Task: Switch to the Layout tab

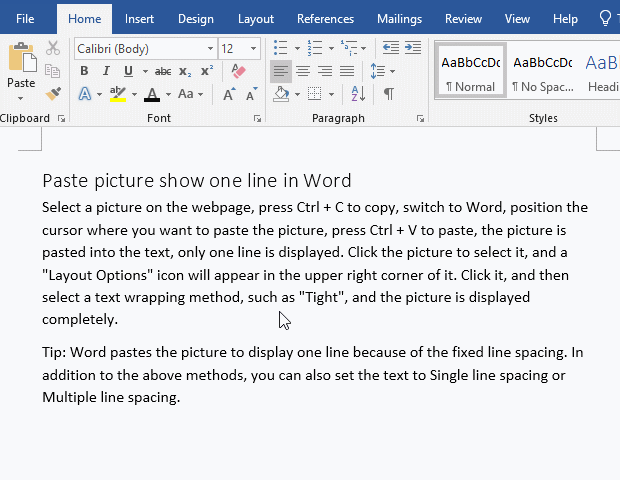Action: coord(256,19)
